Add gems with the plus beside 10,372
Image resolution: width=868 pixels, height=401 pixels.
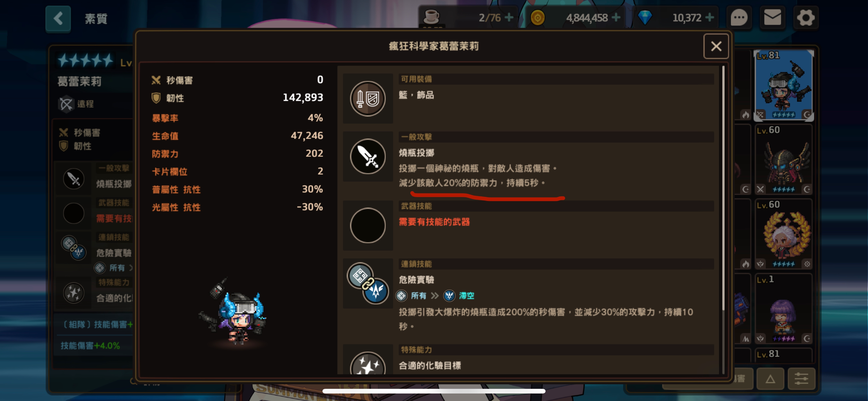pyautogui.click(x=709, y=17)
